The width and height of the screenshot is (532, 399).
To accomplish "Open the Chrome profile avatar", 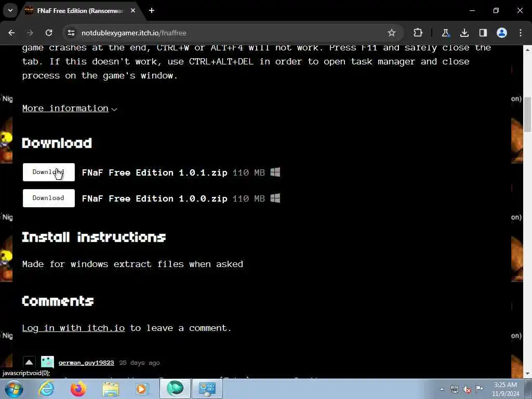I will (x=502, y=33).
